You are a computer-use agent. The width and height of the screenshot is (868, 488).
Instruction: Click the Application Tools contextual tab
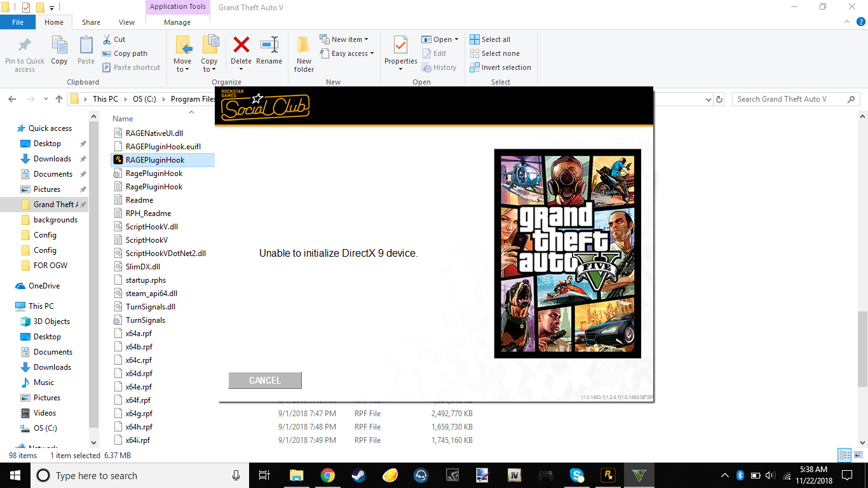pos(177,7)
